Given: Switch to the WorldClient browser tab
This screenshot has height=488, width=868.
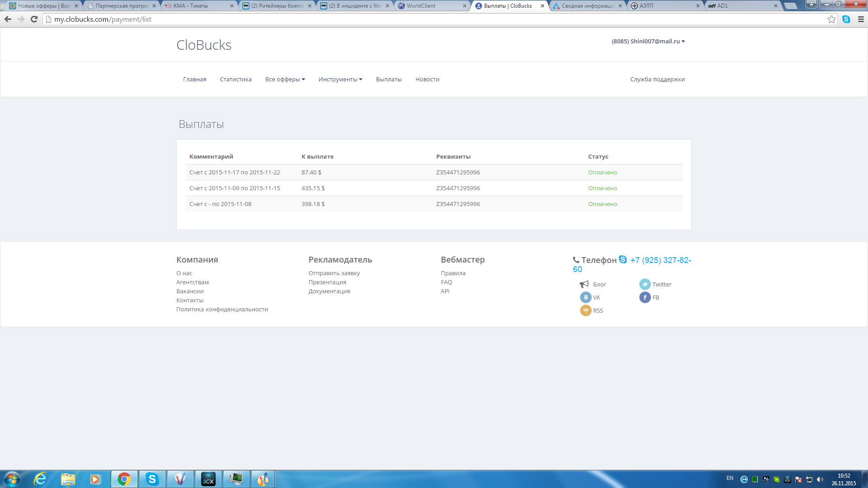Looking at the screenshot, I should click(x=432, y=6).
